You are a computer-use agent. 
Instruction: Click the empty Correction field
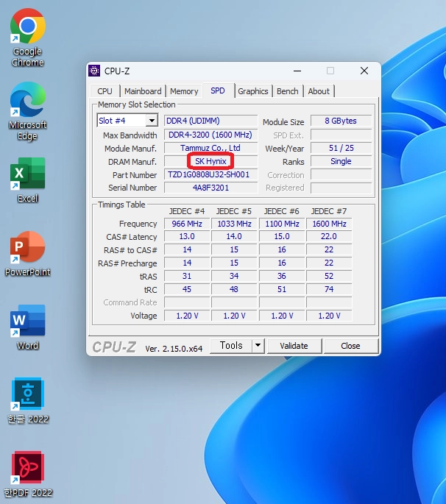pos(341,174)
